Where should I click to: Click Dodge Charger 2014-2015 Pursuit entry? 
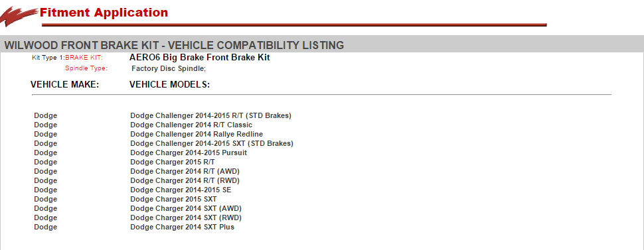(x=189, y=153)
